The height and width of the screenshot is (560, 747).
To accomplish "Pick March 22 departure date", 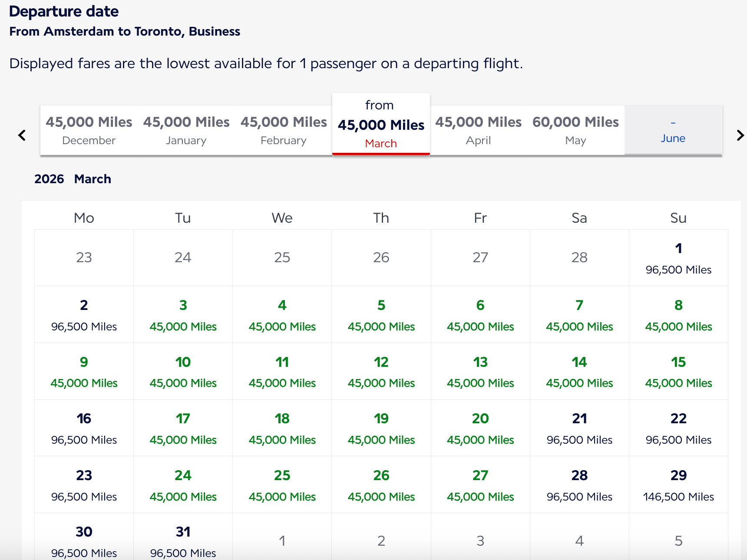I will 678,428.
